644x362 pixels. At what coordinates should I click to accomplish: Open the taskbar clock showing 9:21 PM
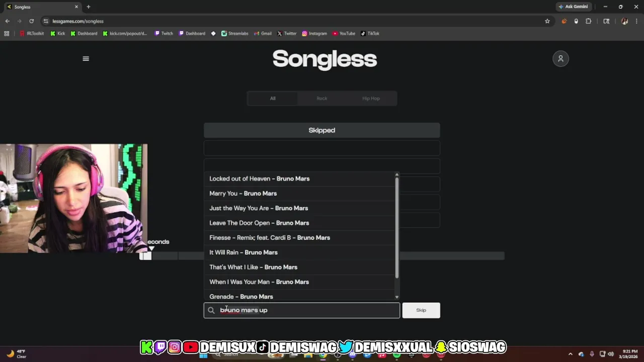click(x=628, y=354)
